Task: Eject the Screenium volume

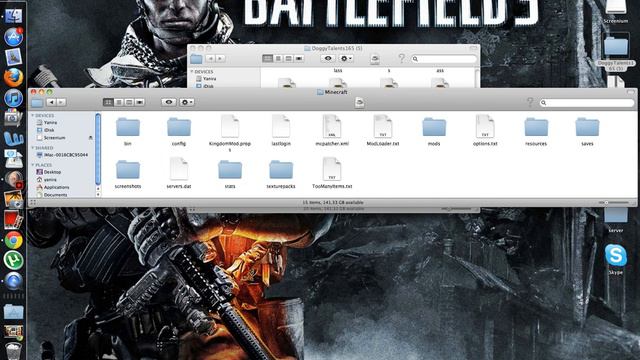Action: 90,138
